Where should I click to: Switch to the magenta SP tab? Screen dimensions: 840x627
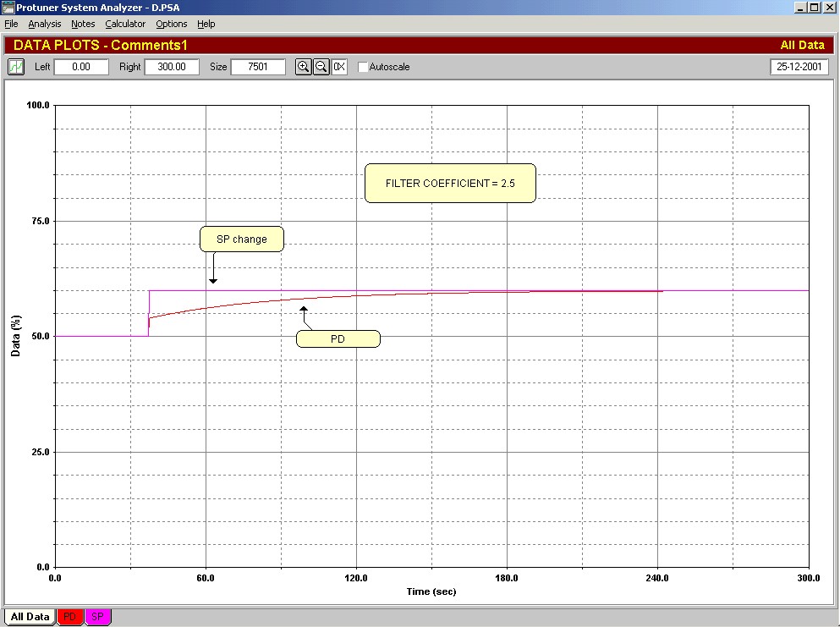click(97, 617)
